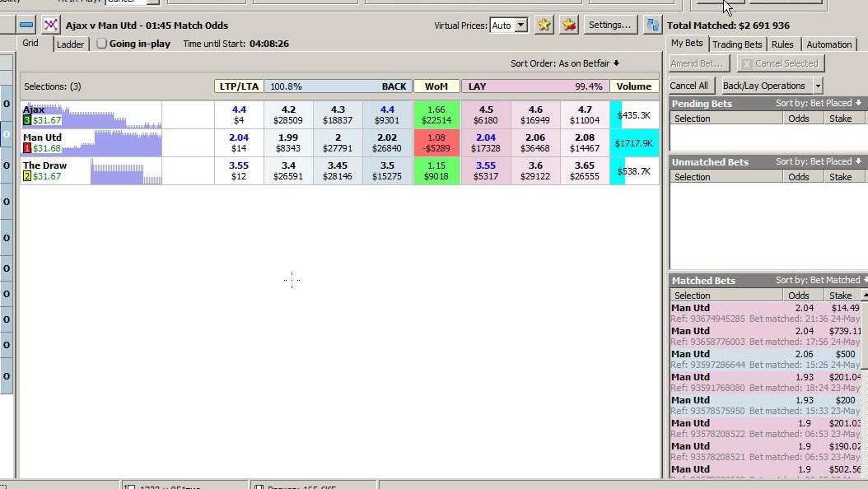
Task: Select matched bet Man Utd 2.04 $14.49
Action: tap(766, 313)
